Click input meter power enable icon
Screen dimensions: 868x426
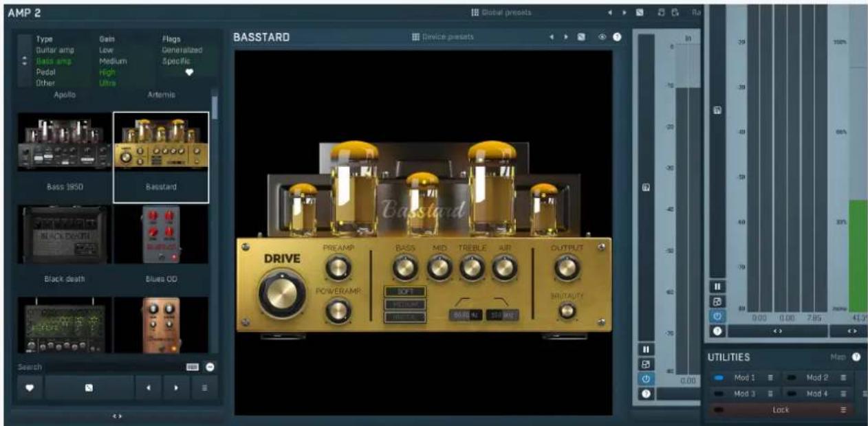[x=645, y=379]
